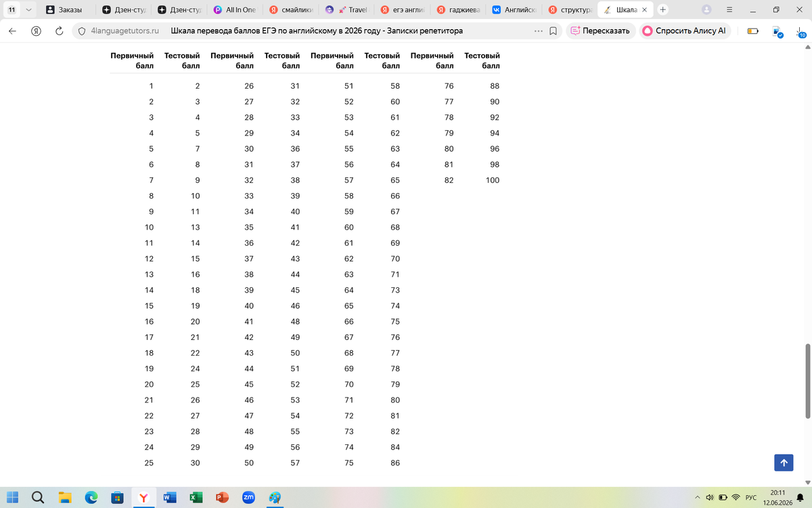Open the browser profile avatar
Screen dimensions: 812x508
(707, 9)
